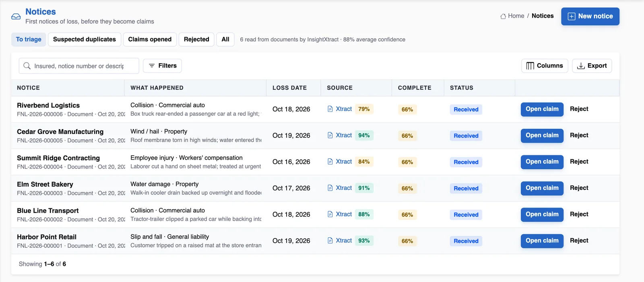Reject the Elm Street Bakery notice
This screenshot has width=644, height=282.
579,188
